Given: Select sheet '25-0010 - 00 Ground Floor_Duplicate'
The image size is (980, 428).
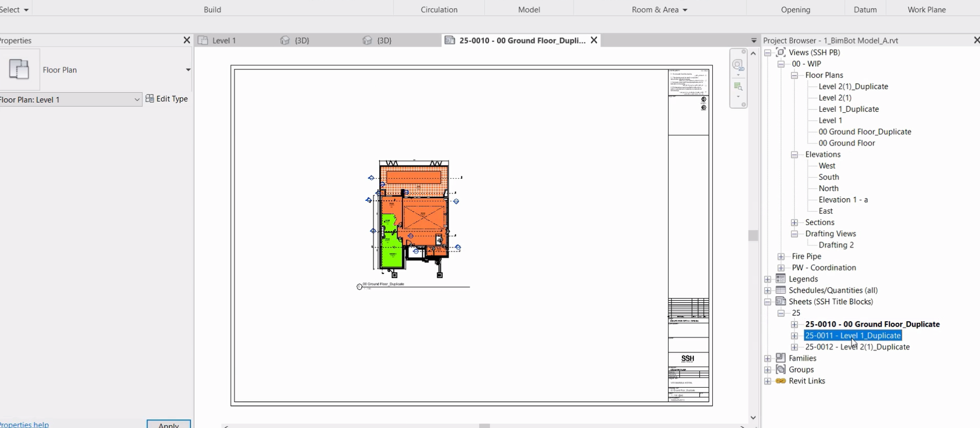Looking at the screenshot, I should coord(872,324).
